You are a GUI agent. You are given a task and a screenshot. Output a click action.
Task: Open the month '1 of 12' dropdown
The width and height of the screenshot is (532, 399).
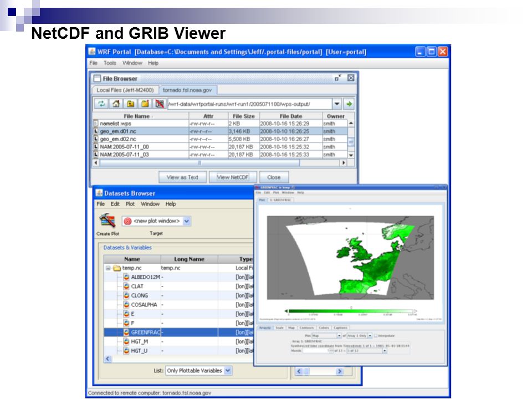point(385,350)
